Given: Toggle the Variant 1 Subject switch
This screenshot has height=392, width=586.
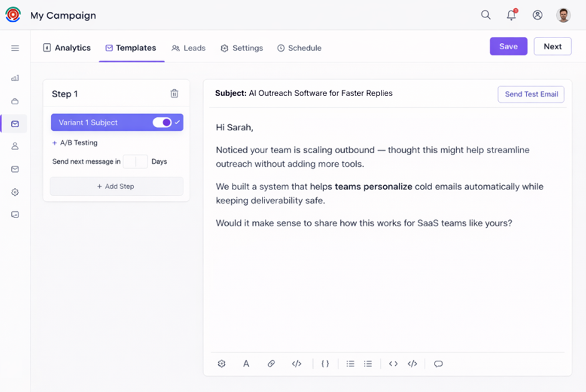Looking at the screenshot, I should click(x=162, y=123).
